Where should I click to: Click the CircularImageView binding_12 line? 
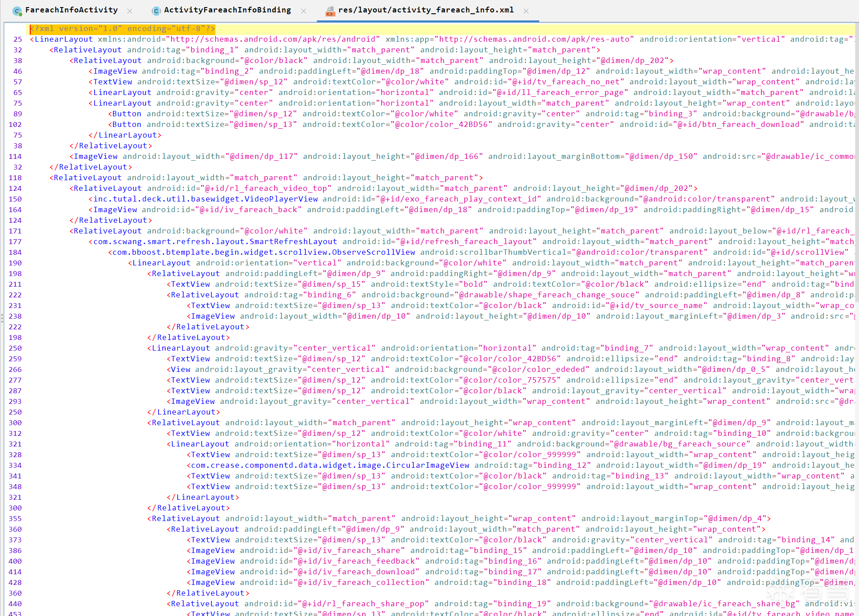(521, 466)
